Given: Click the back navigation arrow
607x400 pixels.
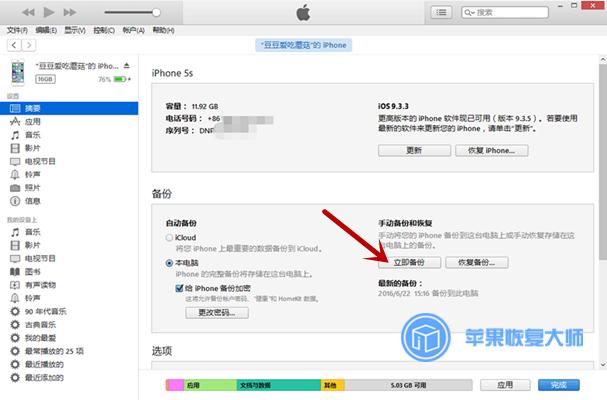Looking at the screenshot, I should pos(14,45).
